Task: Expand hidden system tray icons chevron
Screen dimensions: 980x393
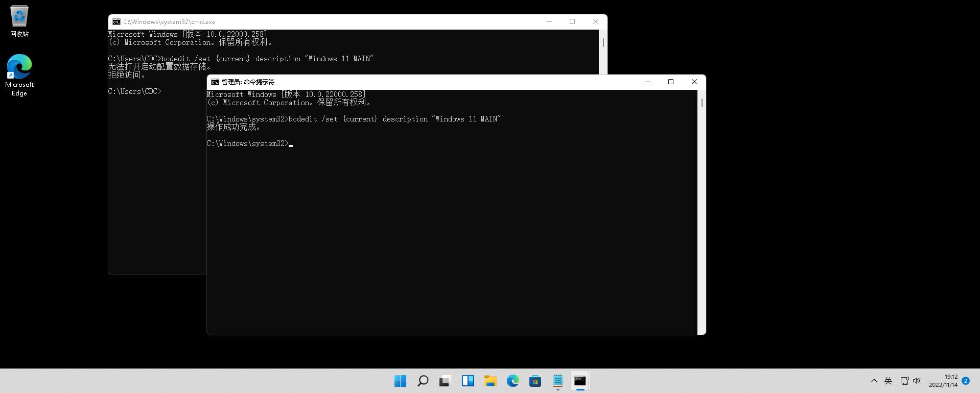Action: click(874, 381)
